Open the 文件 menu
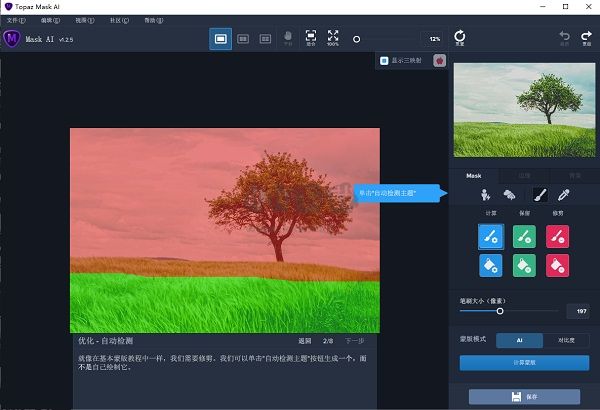The height and width of the screenshot is (410, 600). point(16,19)
